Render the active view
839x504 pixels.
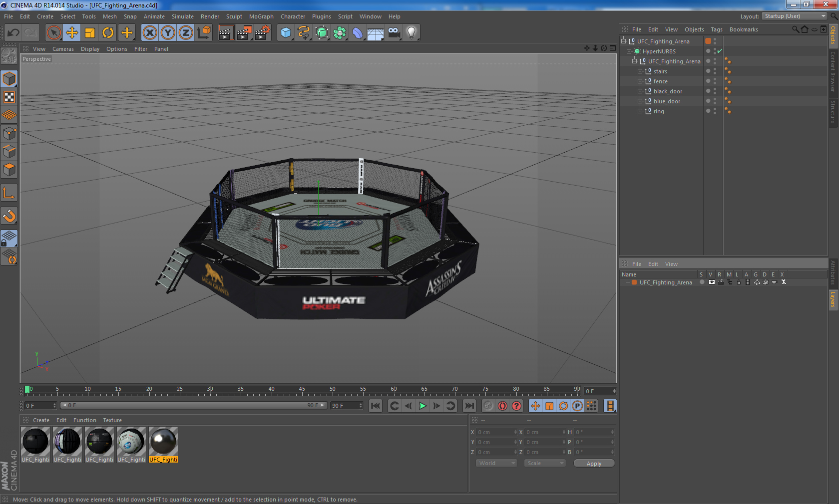coord(226,33)
